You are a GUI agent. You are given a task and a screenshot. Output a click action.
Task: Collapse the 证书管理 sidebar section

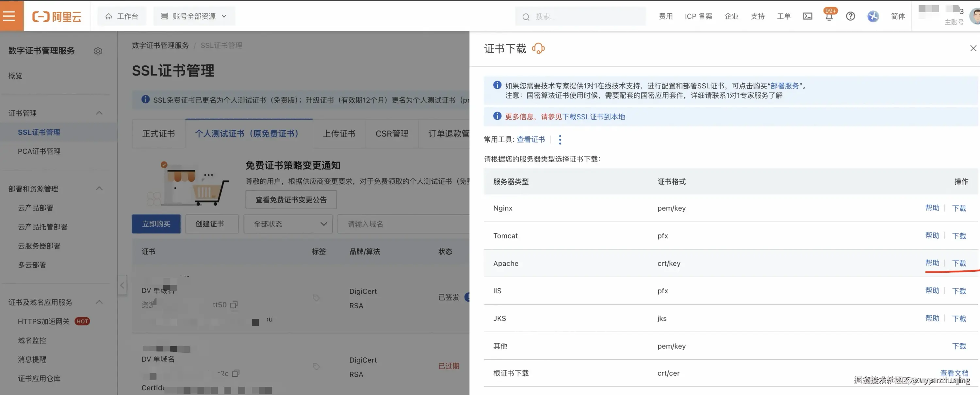click(x=99, y=113)
